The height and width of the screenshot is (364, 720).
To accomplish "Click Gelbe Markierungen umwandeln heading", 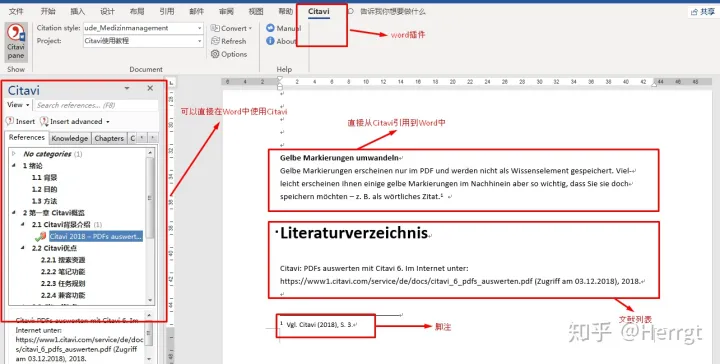I will pyautogui.click(x=339, y=158).
